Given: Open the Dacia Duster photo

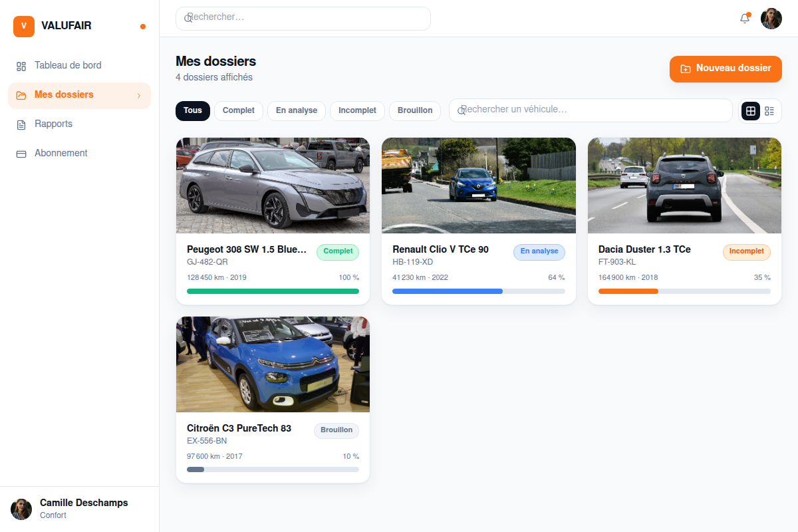Looking at the screenshot, I should pyautogui.click(x=684, y=186).
